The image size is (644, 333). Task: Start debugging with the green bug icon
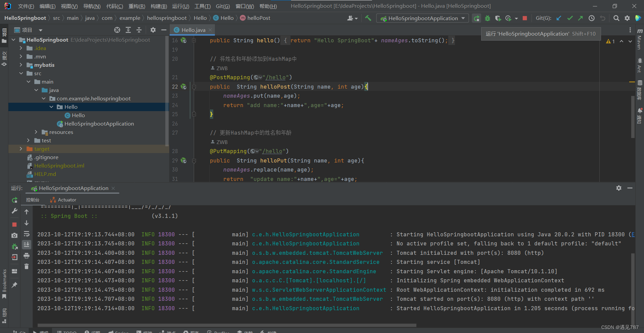click(487, 18)
